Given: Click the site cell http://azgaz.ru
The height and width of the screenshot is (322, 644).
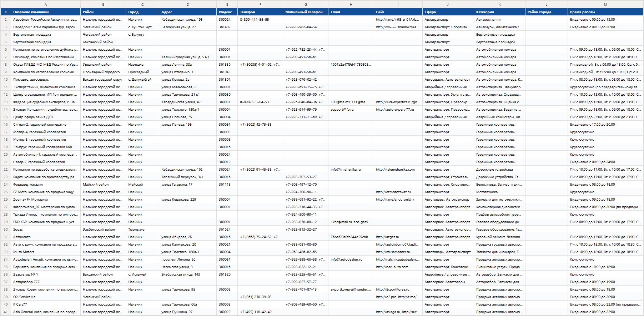Looking at the screenshot, I should [398, 237].
